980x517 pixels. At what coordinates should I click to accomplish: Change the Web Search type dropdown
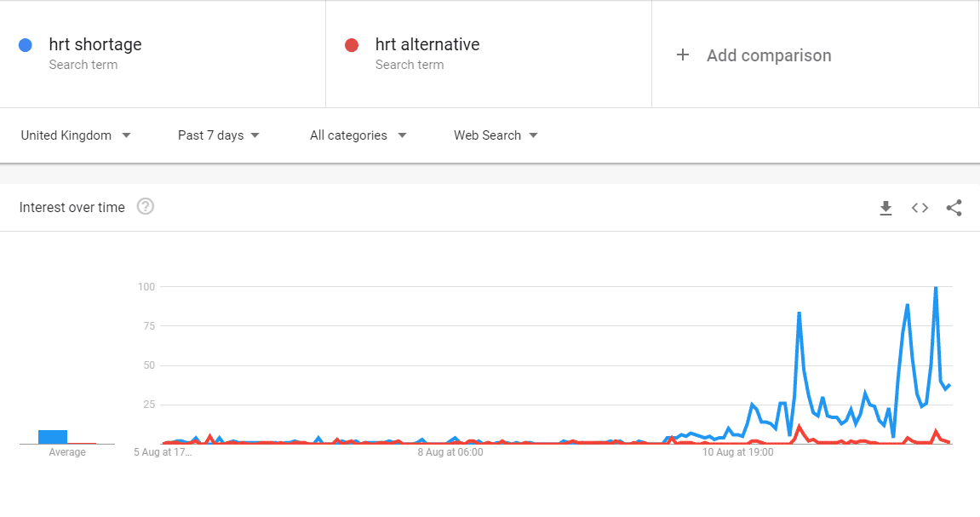click(496, 135)
